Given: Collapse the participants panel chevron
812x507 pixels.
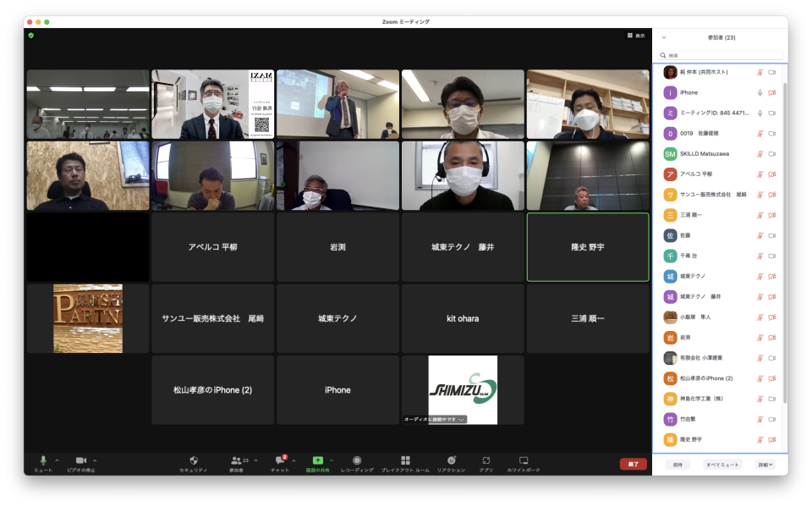Looking at the screenshot, I should click(663, 37).
